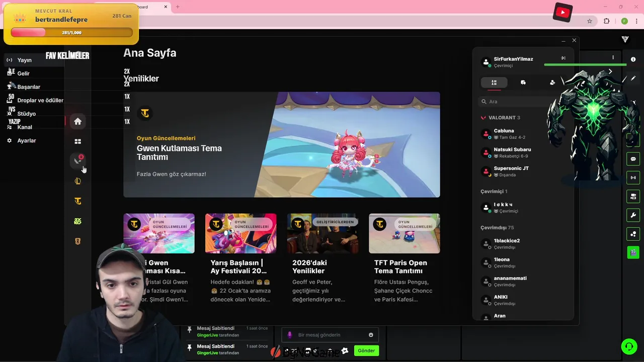Open the Stüdyo menu item
Image resolution: width=644 pixels, height=362 pixels.
point(26,114)
